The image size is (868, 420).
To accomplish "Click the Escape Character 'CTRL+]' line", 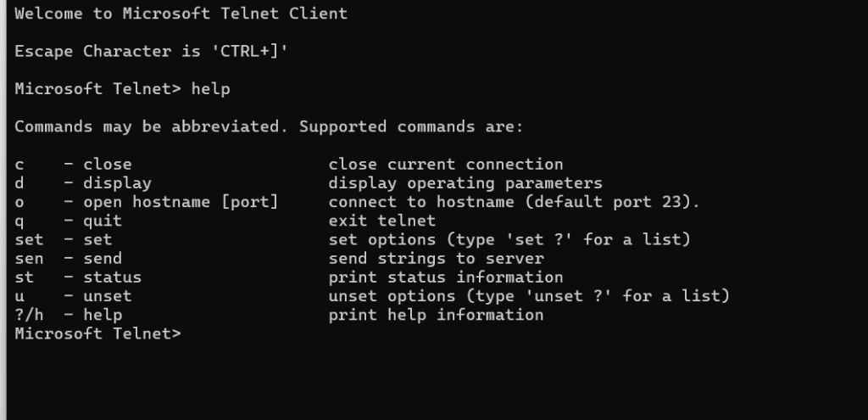I will click(151, 52).
